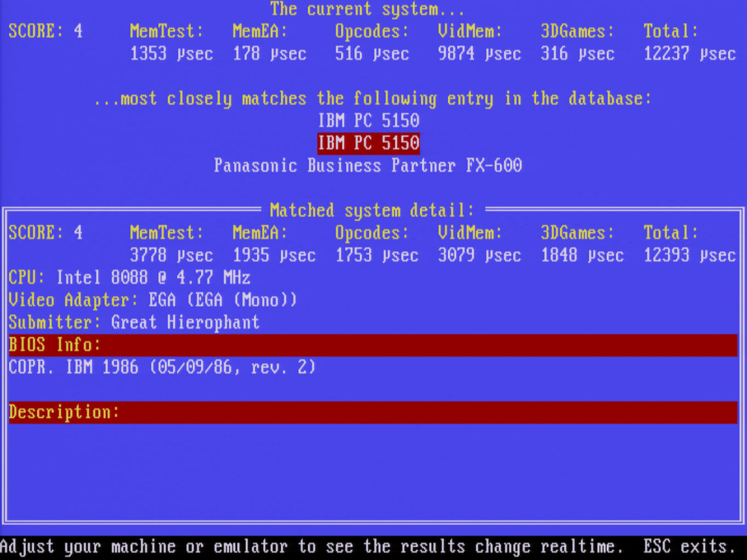747x560 pixels.
Task: Click the SCORE: 4 in current system row
Action: (x=45, y=31)
